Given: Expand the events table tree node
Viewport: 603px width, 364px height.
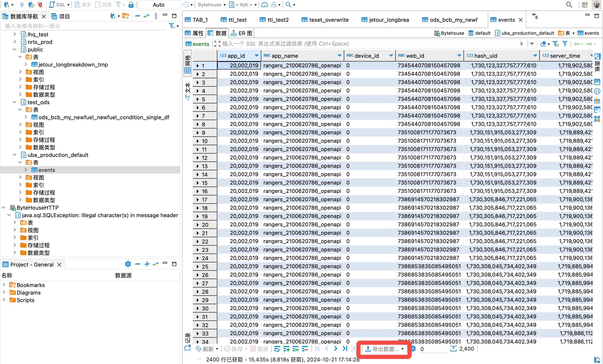Looking at the screenshot, I should pos(26,170).
